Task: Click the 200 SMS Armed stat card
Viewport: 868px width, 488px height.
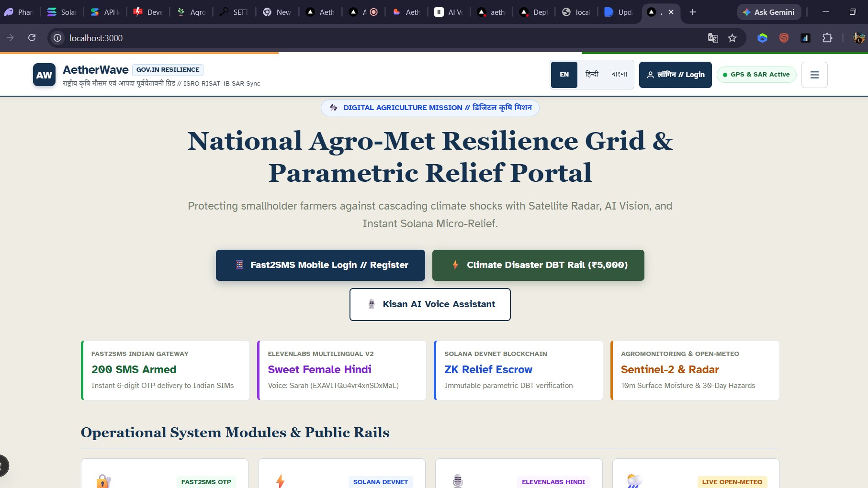Action: (x=166, y=370)
